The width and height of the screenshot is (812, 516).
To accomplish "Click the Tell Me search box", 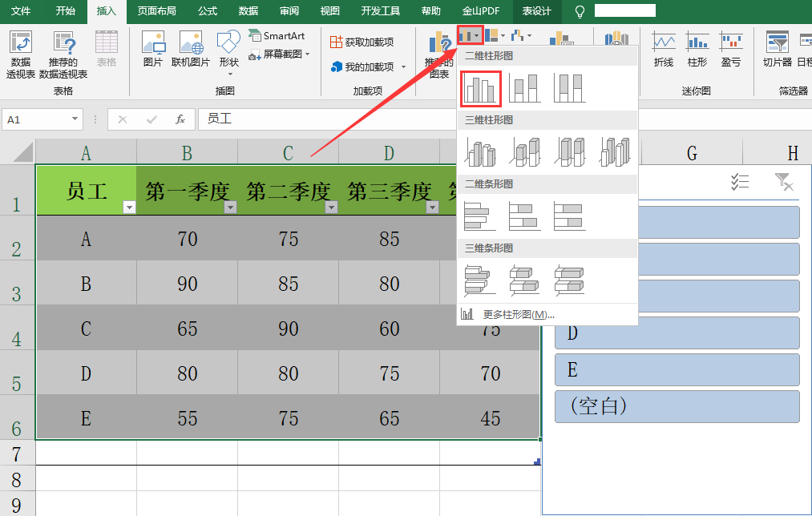I will point(625,10).
